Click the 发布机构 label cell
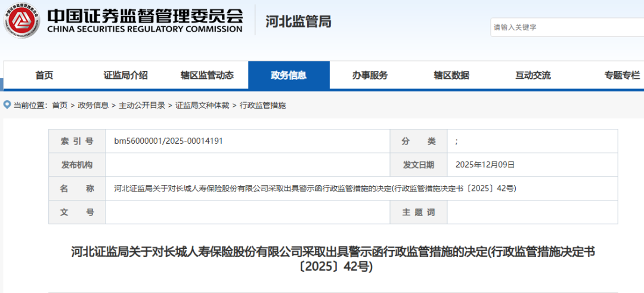The height and width of the screenshot is (293, 644). click(x=77, y=165)
